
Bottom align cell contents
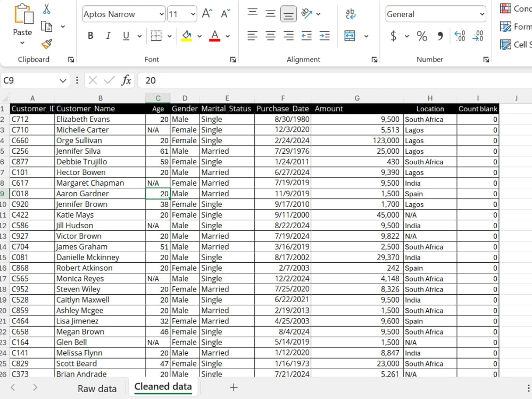click(288, 14)
